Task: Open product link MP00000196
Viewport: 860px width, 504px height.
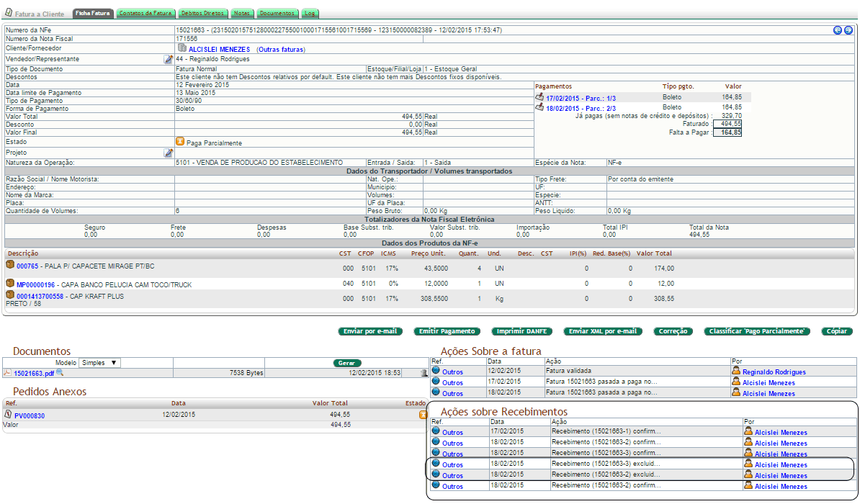Action: (35, 284)
